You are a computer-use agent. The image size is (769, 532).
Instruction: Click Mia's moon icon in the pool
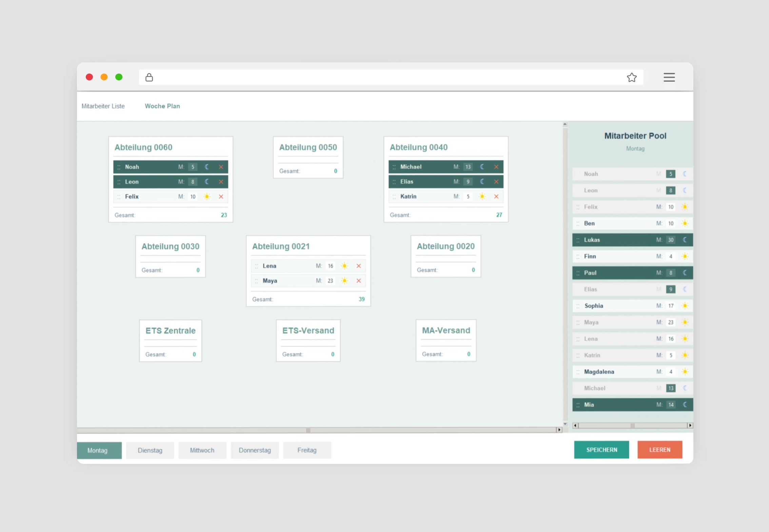tap(685, 405)
